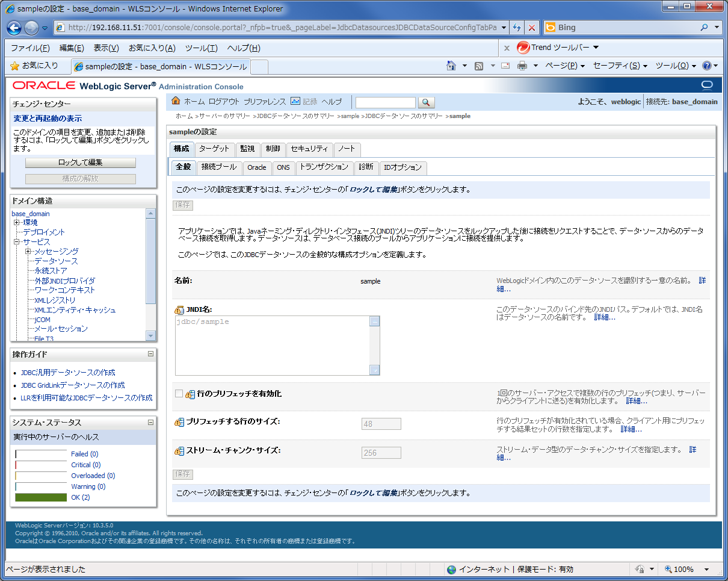Click the console Home house icon

point(176,101)
